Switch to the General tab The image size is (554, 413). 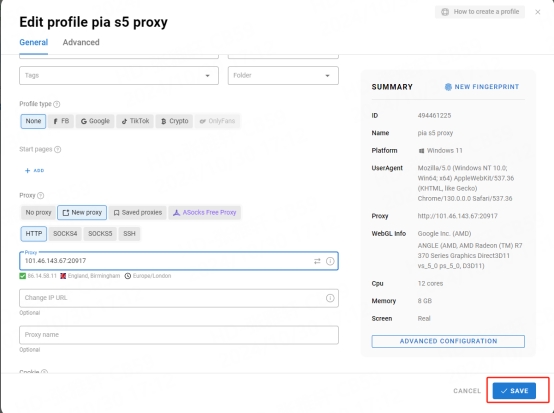[34, 42]
